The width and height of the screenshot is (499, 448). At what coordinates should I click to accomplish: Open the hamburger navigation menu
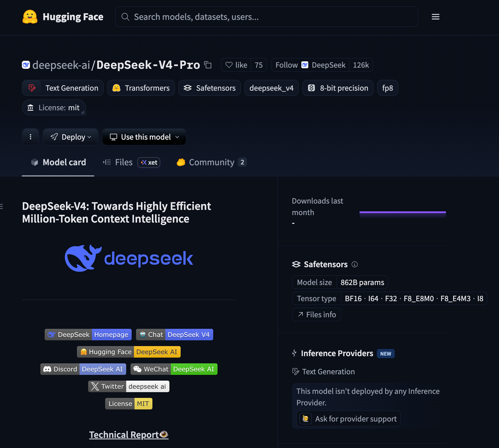(435, 16)
